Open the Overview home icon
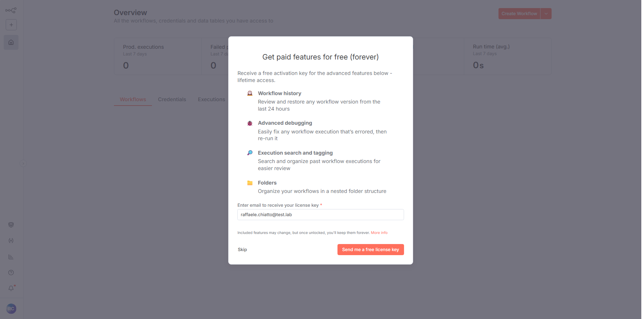Image resolution: width=644 pixels, height=319 pixels. (x=11, y=42)
